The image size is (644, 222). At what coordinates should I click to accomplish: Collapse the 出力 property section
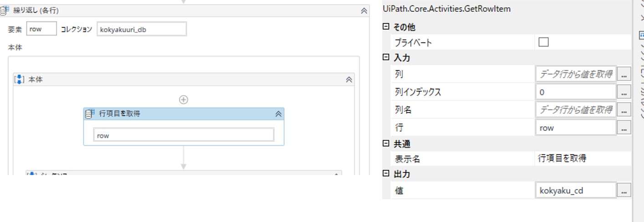pyautogui.click(x=386, y=174)
